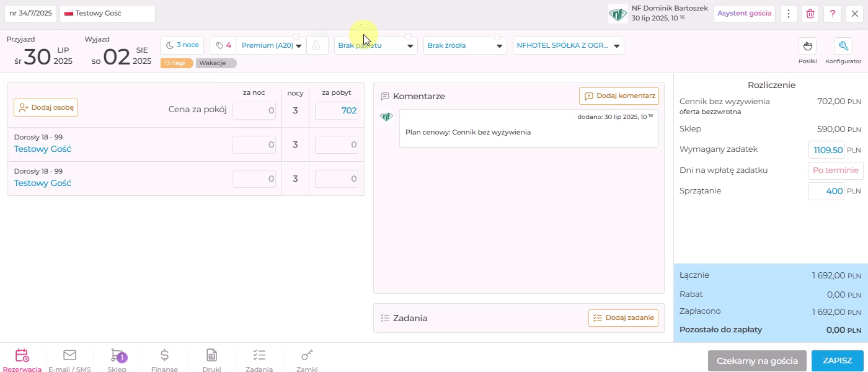Click the price tag icon showing 4

point(223,45)
